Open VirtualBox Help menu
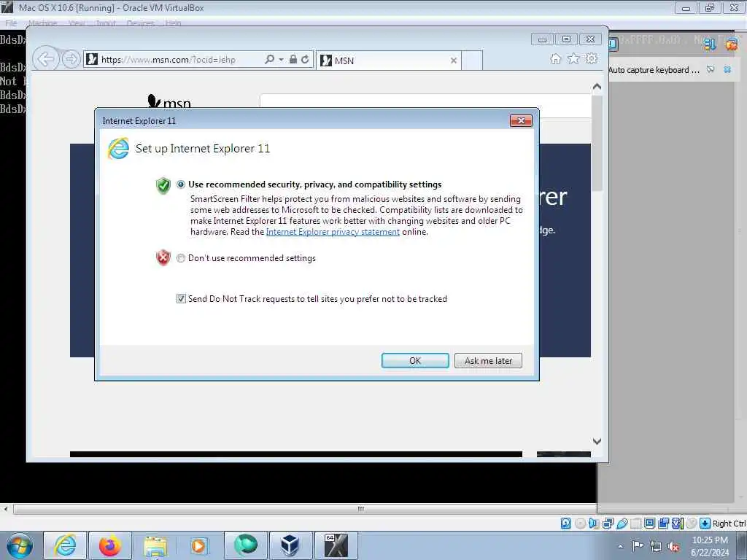 [173, 23]
